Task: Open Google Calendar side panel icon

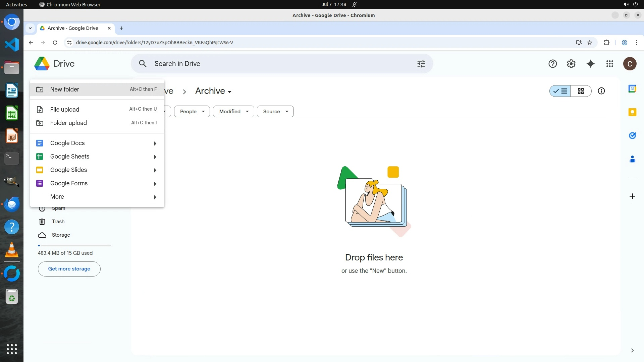Action: 632,89
